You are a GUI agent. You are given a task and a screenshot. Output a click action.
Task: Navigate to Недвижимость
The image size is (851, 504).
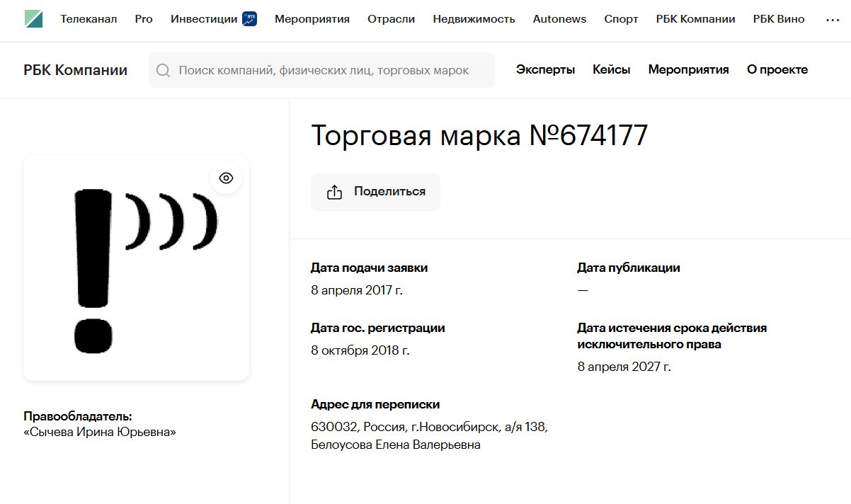click(x=474, y=19)
